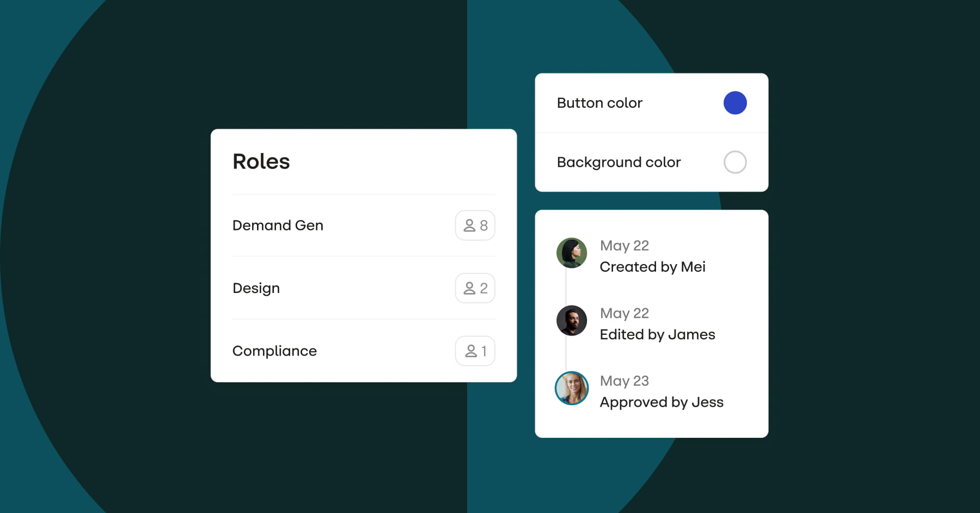This screenshot has width=980, height=513.
Task: Click James's avatar in the history
Action: pos(572,320)
